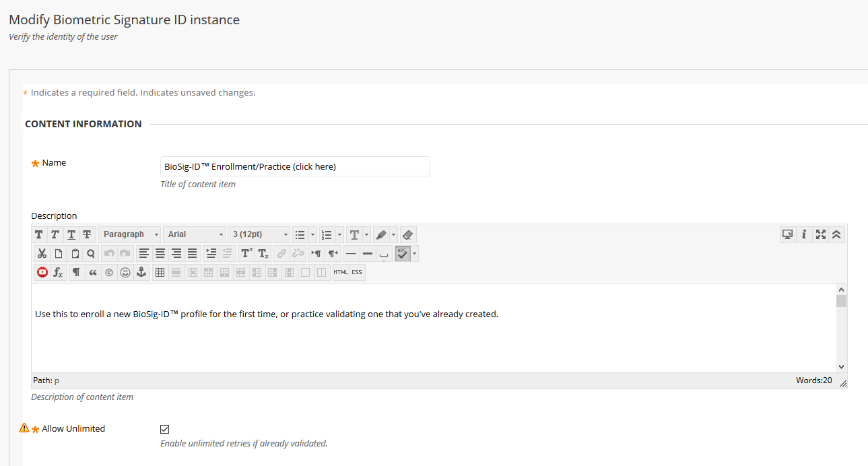Open the highlight color picker arrow

tap(393, 234)
